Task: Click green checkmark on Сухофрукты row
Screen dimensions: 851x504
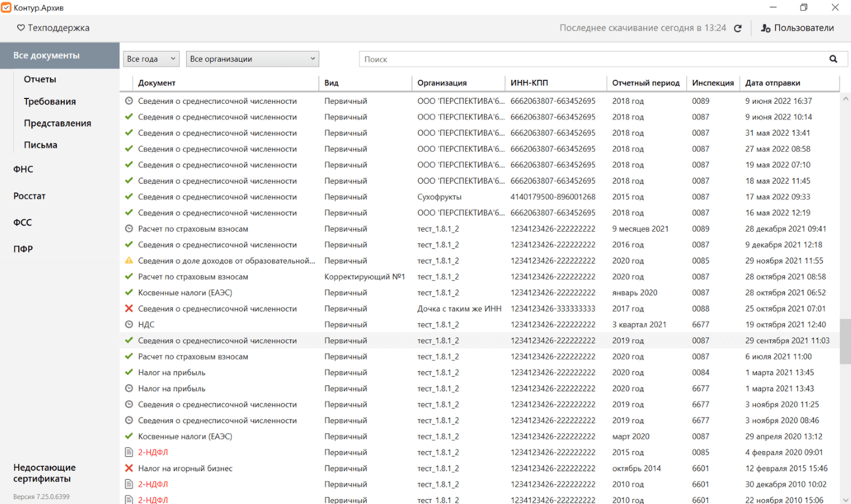Action: tap(128, 196)
